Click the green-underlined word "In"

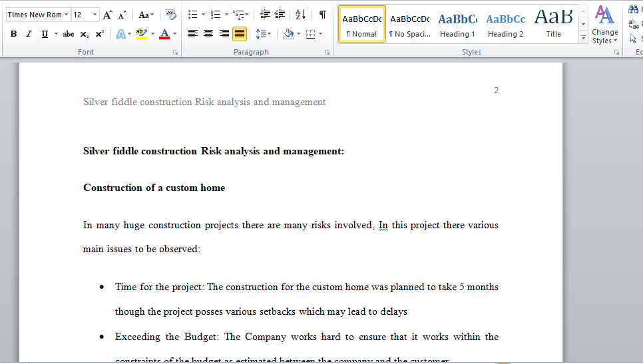pos(383,225)
